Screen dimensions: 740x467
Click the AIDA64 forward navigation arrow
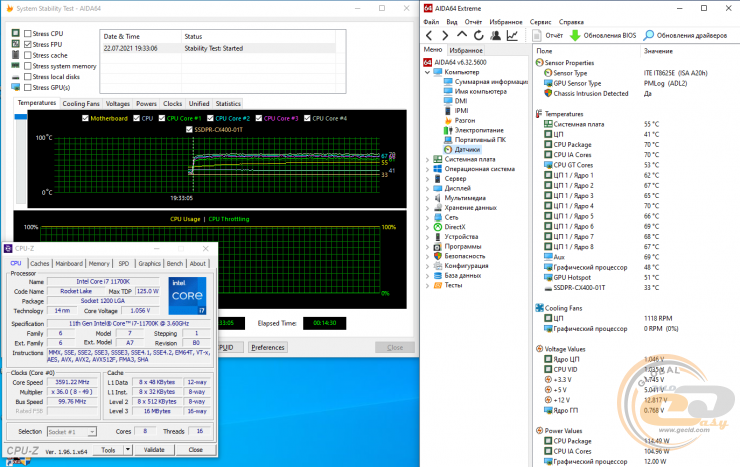click(x=445, y=35)
